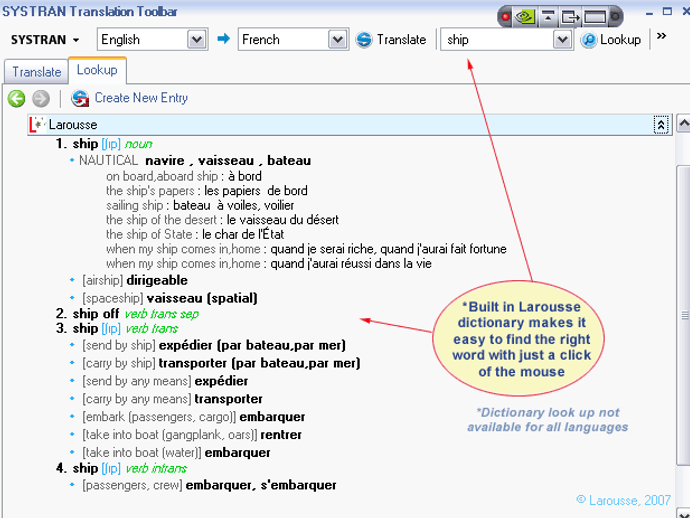Click the blue language swap arrow
This screenshot has width=690, height=518.
point(224,39)
